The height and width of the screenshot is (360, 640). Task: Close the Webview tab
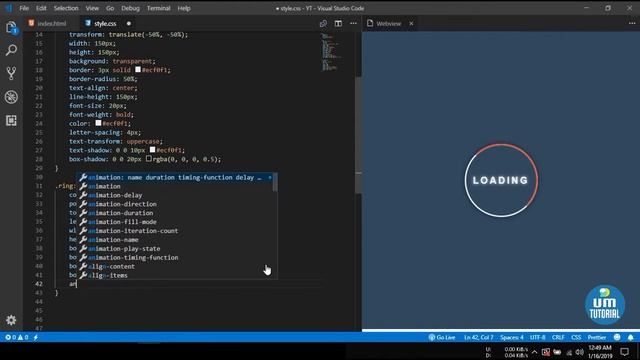click(x=411, y=24)
